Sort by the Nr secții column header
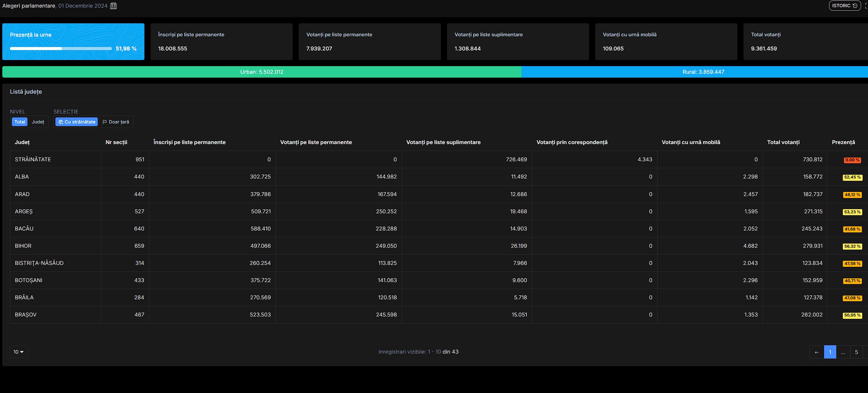Screen dimensions: 868x393 tap(116, 142)
